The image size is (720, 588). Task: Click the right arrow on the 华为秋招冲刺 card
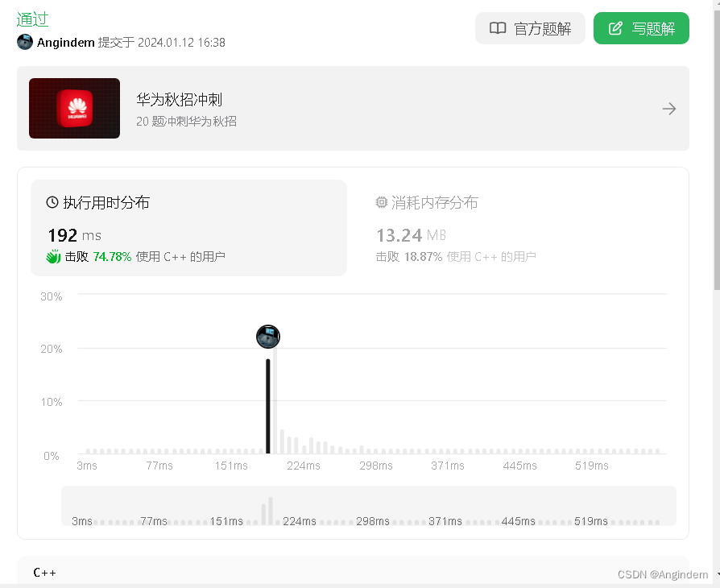click(669, 109)
